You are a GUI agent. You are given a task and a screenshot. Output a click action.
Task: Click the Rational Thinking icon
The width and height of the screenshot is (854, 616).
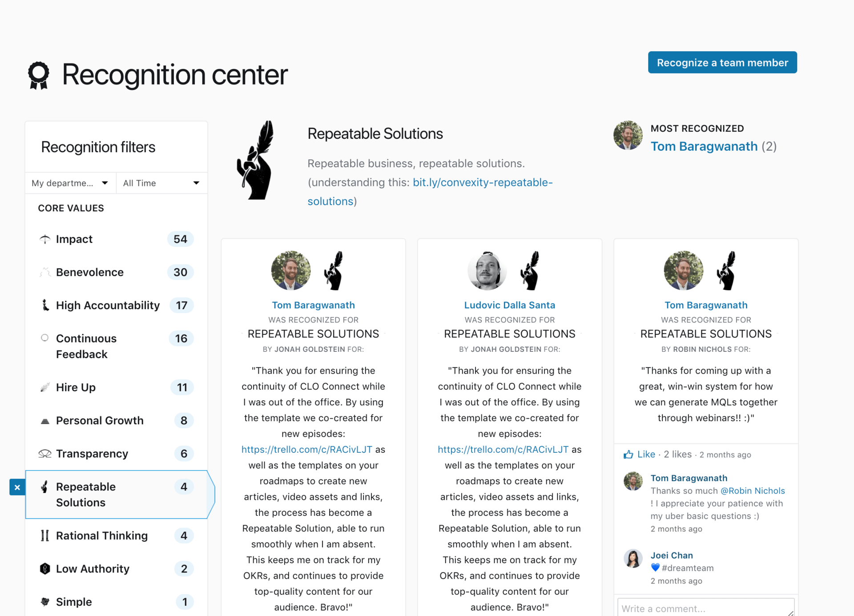pos(44,536)
